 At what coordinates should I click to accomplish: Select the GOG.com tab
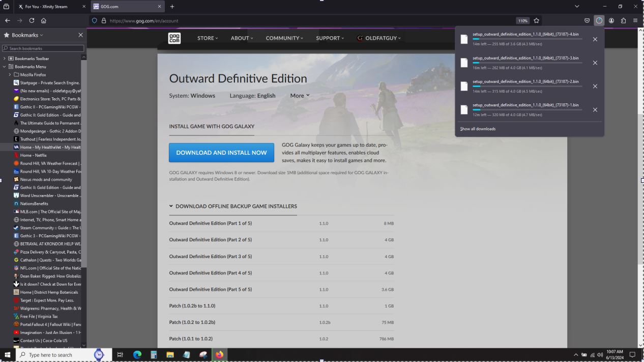coord(128,7)
